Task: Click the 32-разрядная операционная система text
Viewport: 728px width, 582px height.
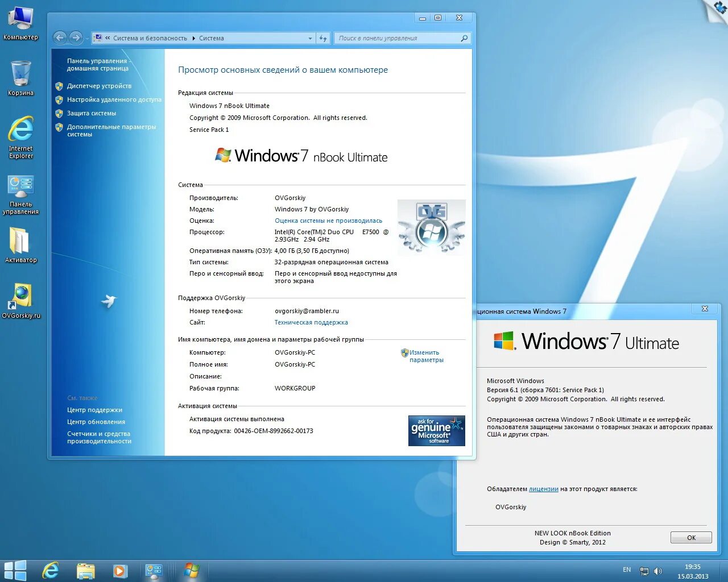Action: (331, 262)
